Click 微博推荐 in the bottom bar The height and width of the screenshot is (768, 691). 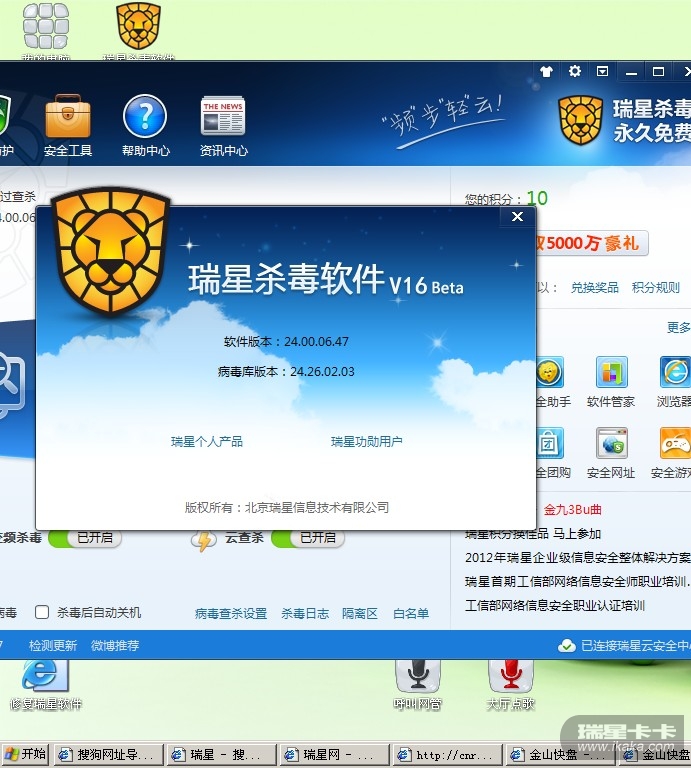[115, 646]
